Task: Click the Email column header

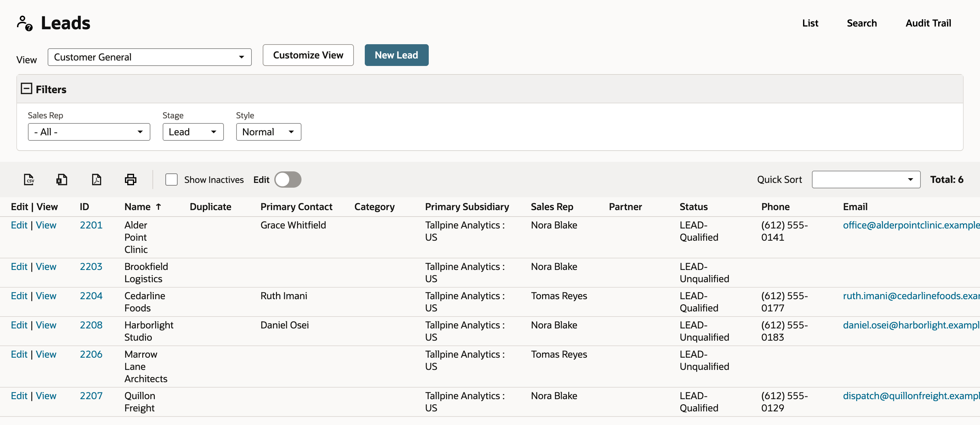Action: [x=855, y=207]
